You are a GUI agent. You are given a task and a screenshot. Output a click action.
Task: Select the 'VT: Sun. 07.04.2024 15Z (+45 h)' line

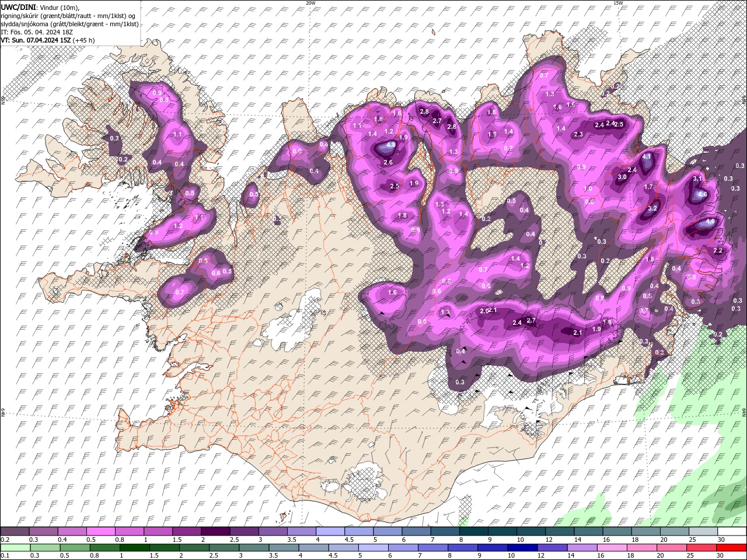click(48, 40)
